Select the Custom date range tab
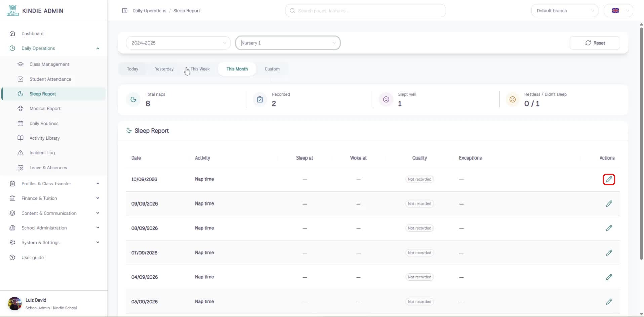 272,69
